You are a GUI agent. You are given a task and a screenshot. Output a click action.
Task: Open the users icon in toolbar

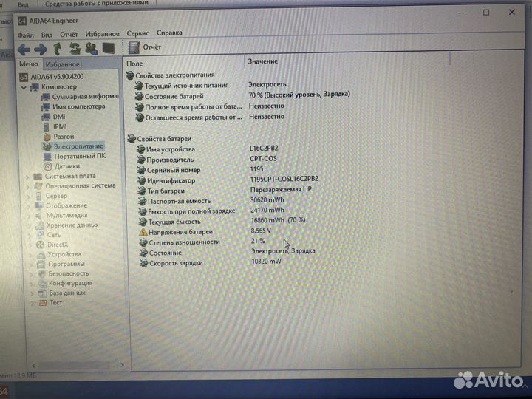pos(92,49)
